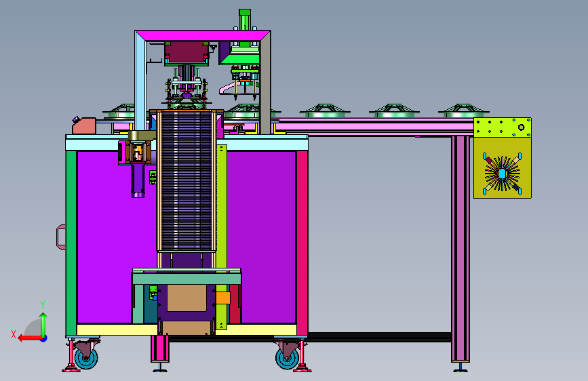
Task: Select the crimson right cabinet side post
Action: click(x=302, y=243)
